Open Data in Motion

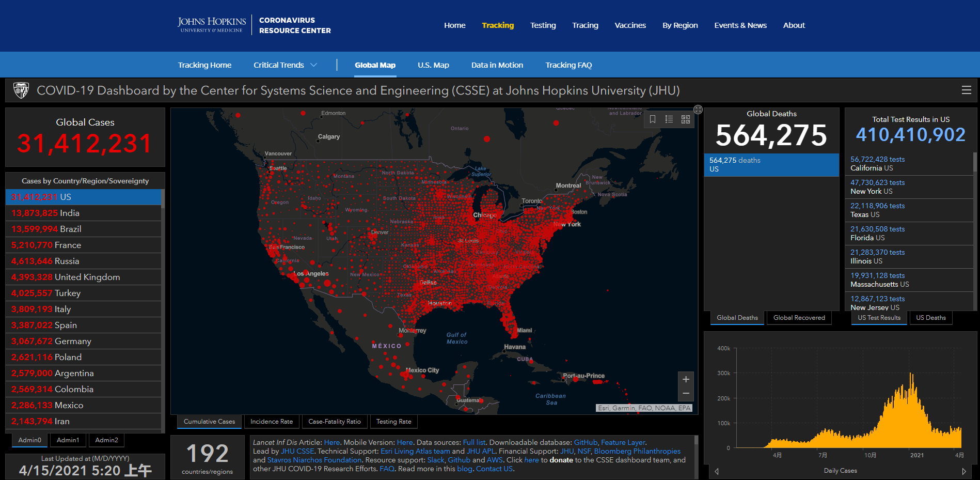[x=497, y=65]
